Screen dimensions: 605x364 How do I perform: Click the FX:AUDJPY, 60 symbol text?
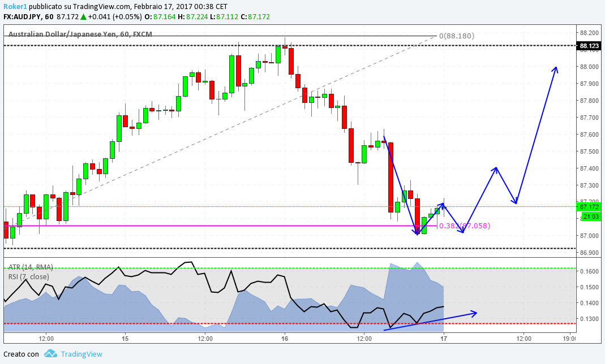28,16
